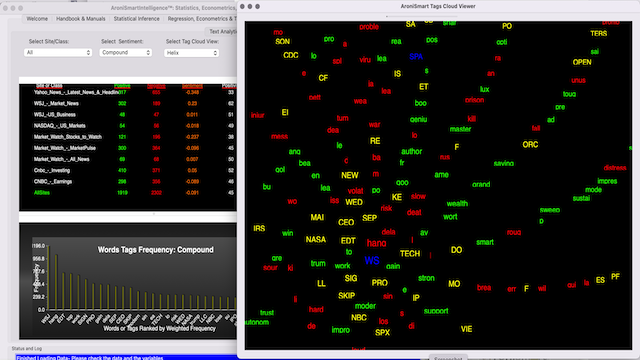Click the yellow WED tag
The width and height of the screenshot is (640, 360).
click(354, 202)
